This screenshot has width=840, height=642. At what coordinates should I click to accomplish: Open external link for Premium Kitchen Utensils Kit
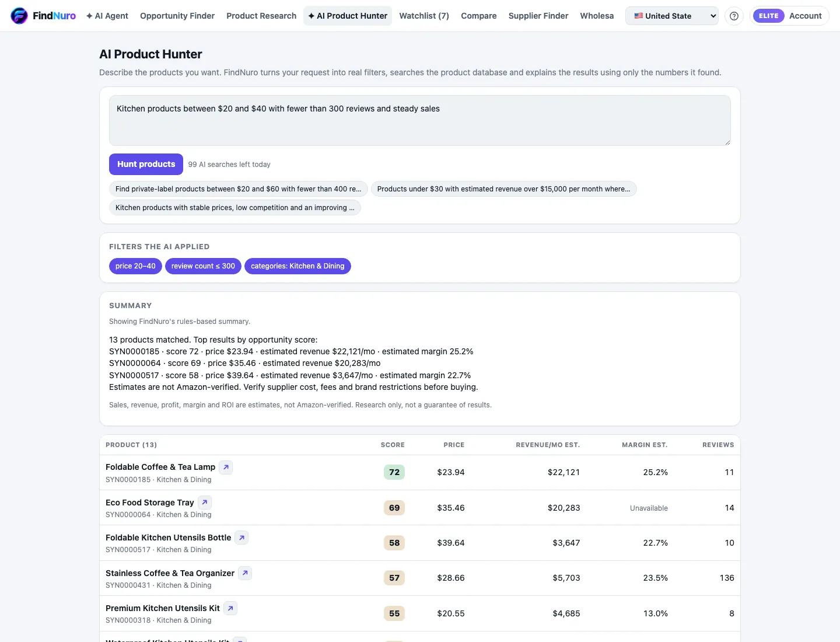[x=230, y=608]
